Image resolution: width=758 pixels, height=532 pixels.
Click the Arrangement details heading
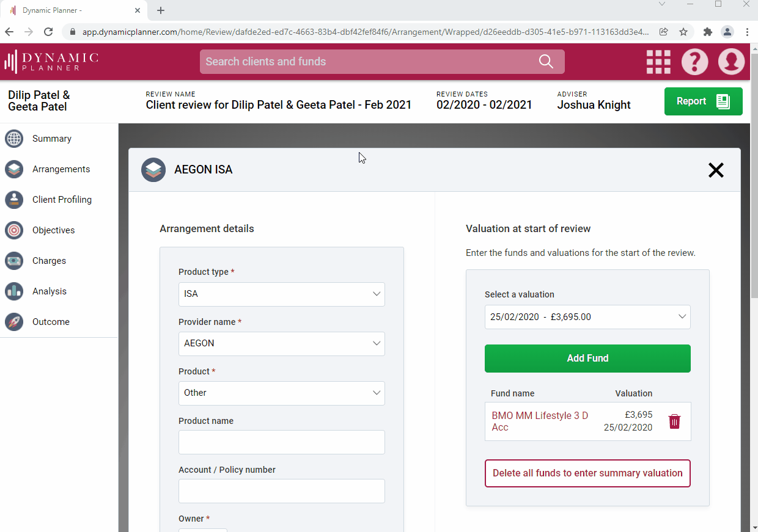tap(207, 229)
